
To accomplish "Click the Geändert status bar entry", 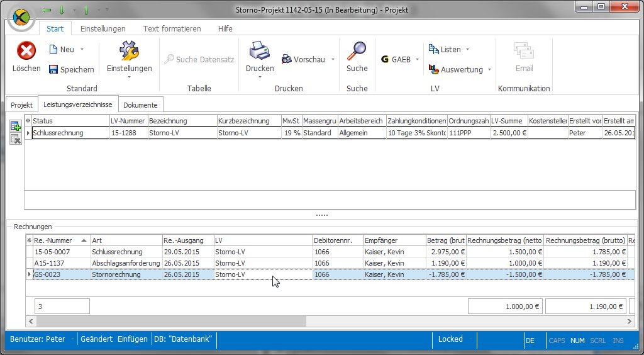I will click(x=96, y=339).
